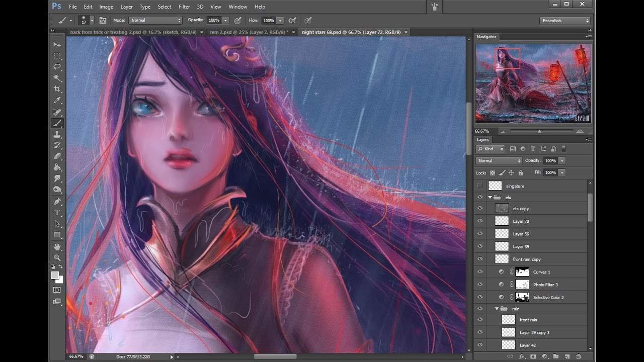This screenshot has width=644, height=362.
Task: Click the Navigator preview thumbnail
Action: point(533,83)
